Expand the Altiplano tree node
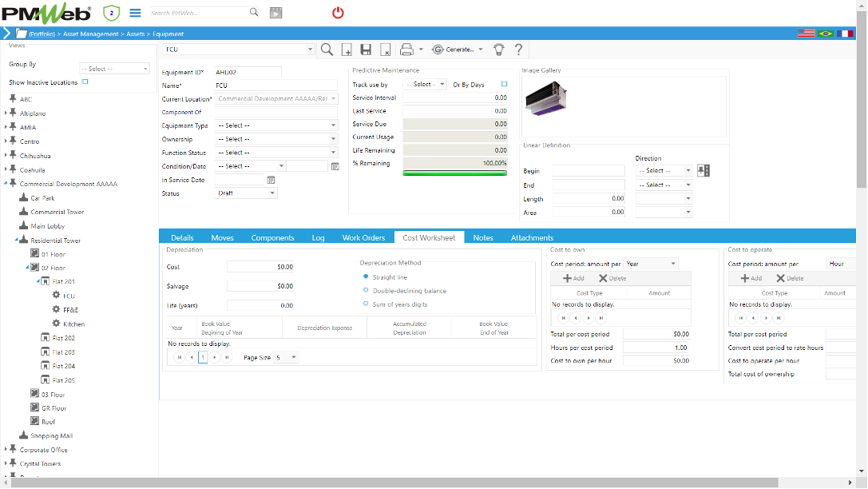868x489 pixels. pos(6,113)
